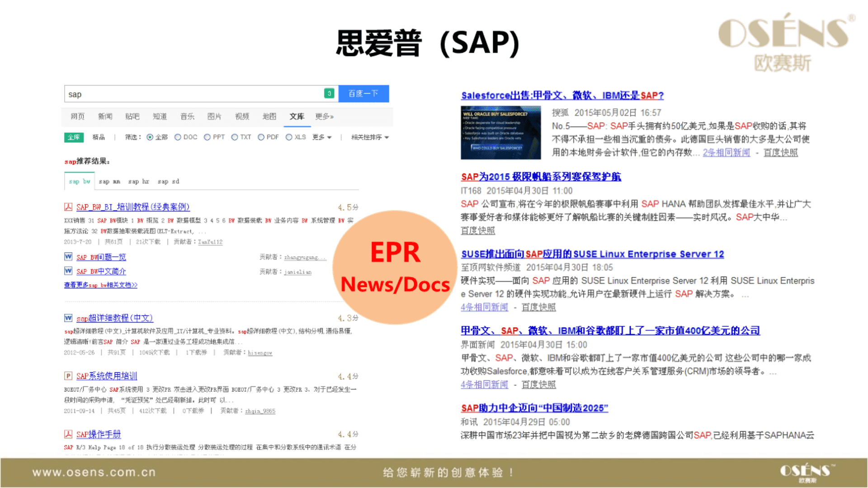868x488 pixels.
Task: Open 2条相同新闻 link
Action: coord(726,153)
